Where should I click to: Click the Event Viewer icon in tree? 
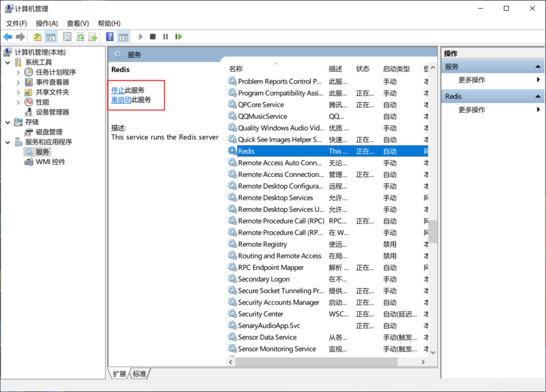pos(28,82)
